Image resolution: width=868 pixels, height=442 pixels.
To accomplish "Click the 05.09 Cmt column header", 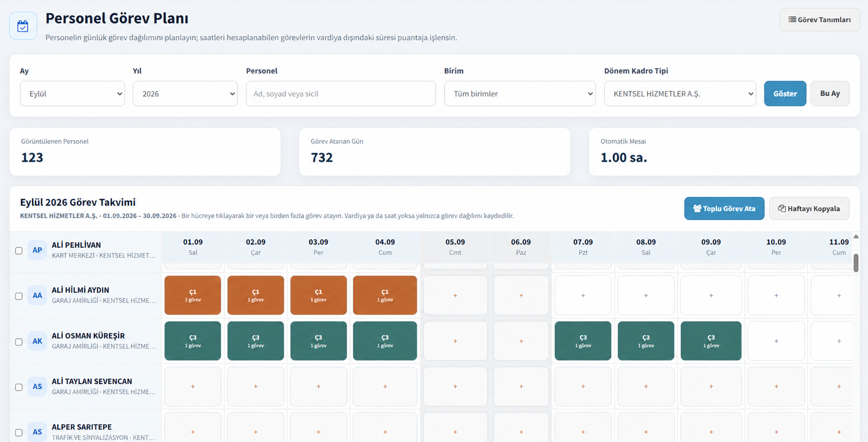I will (x=455, y=247).
